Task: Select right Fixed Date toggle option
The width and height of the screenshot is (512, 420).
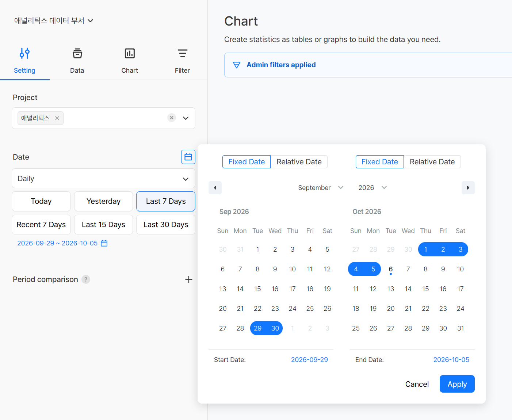Action: [380, 162]
